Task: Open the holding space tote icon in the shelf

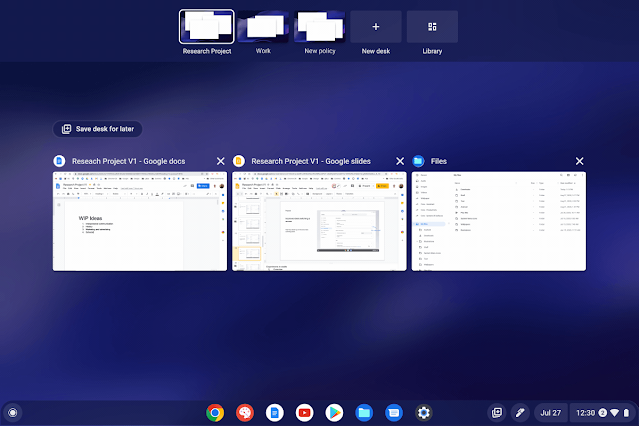Action: 497,413
